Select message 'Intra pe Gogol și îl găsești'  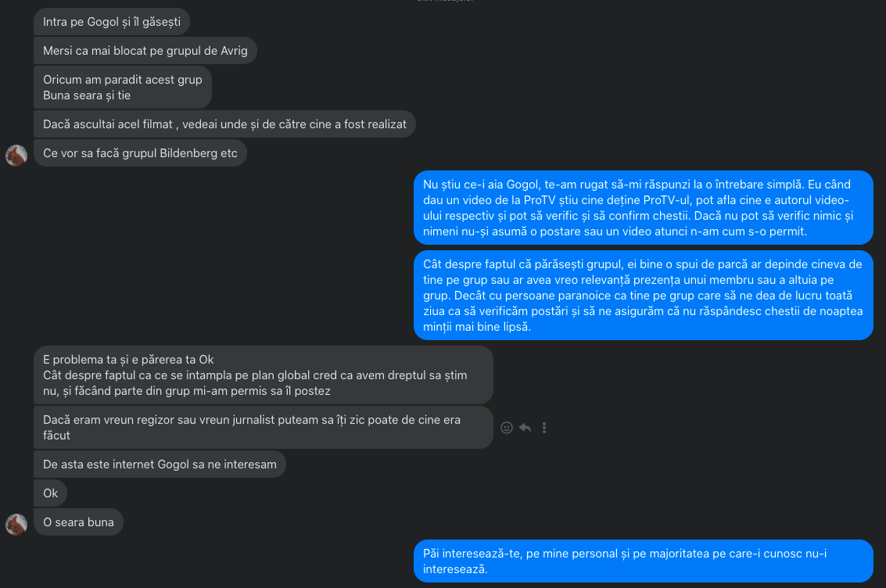pyautogui.click(x=112, y=22)
